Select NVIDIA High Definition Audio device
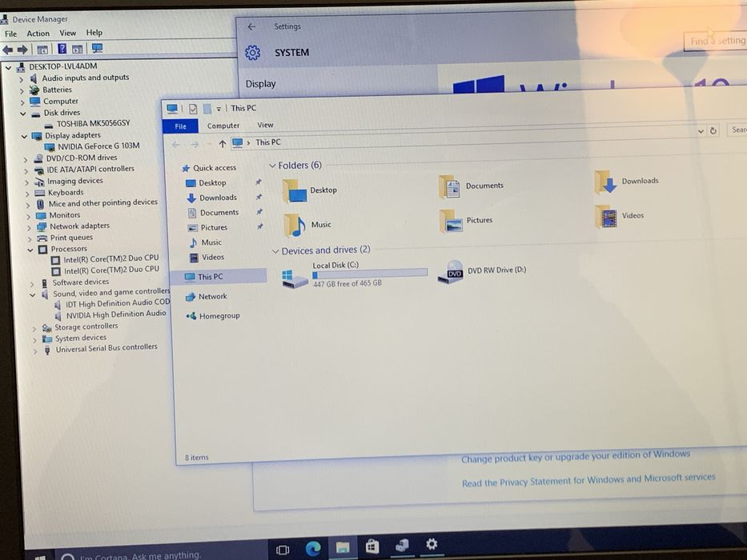Image resolution: width=747 pixels, height=560 pixels. pyautogui.click(x=116, y=314)
